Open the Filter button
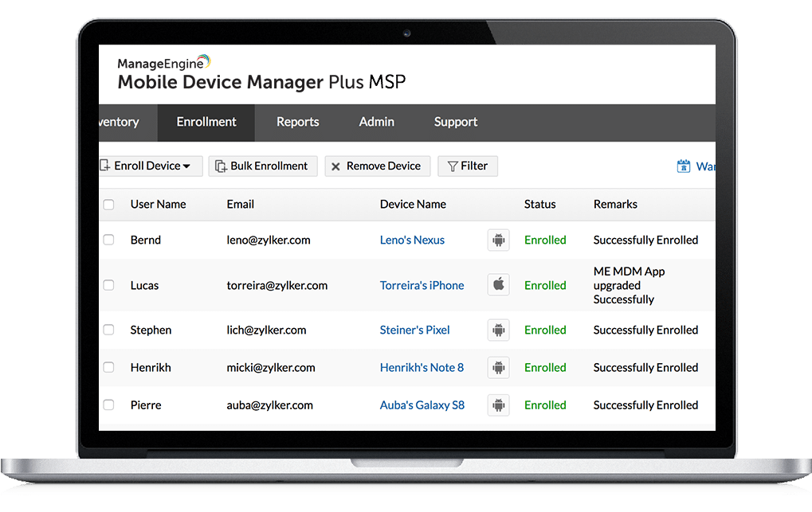 468,166
